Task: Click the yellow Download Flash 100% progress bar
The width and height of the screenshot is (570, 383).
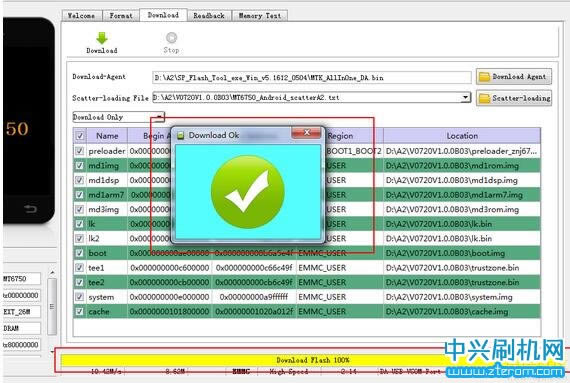Action: point(313,360)
